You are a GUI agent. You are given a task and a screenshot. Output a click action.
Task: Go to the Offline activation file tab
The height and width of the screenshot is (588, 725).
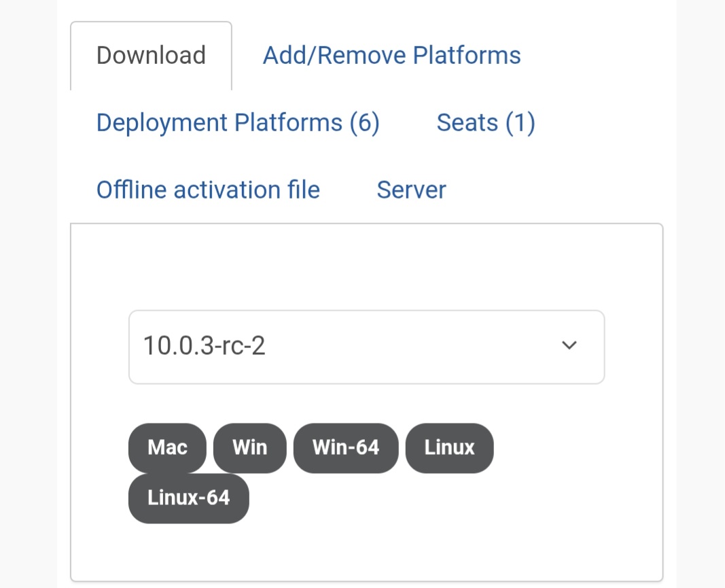point(208,190)
